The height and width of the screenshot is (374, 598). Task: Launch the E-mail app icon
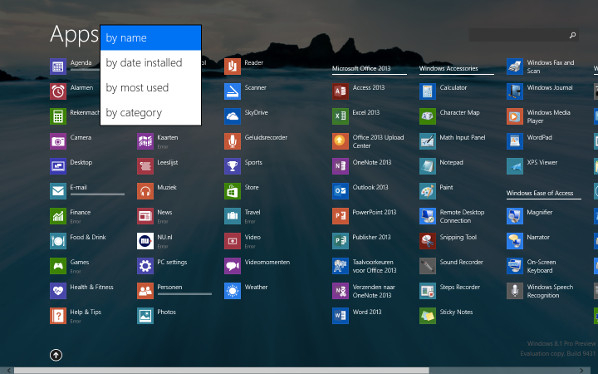tap(58, 191)
